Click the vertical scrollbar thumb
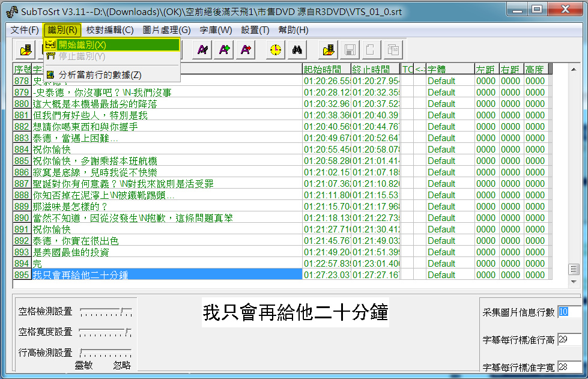The width and height of the screenshot is (588, 379). point(574,269)
